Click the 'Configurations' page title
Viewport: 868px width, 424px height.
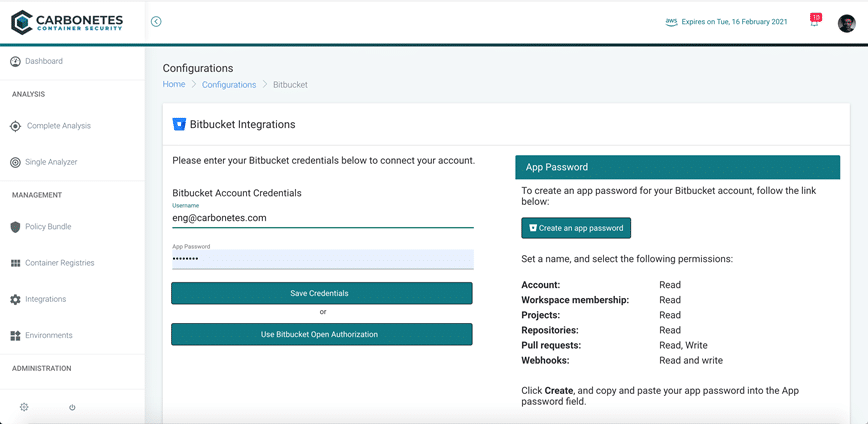(x=198, y=68)
